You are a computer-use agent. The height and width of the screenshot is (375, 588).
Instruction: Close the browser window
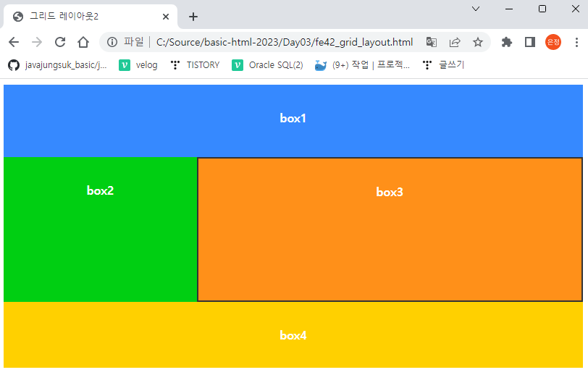(576, 9)
